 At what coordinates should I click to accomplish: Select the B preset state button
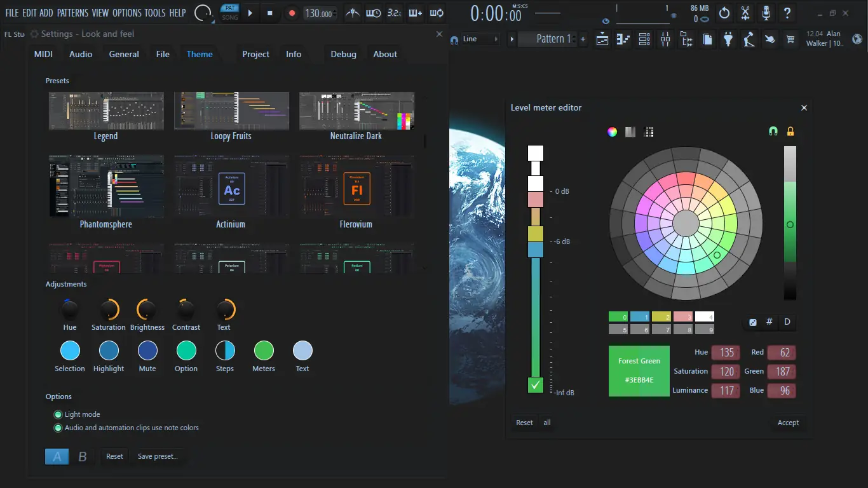[x=82, y=456]
